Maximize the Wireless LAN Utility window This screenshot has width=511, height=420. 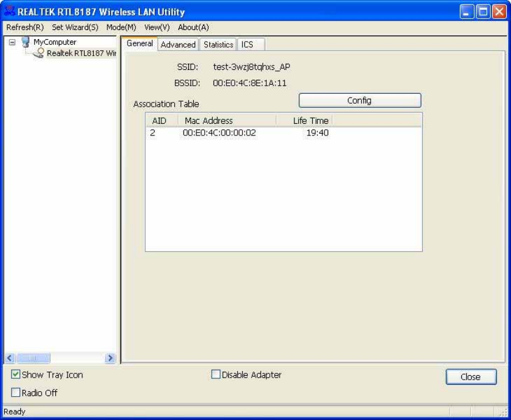point(483,12)
